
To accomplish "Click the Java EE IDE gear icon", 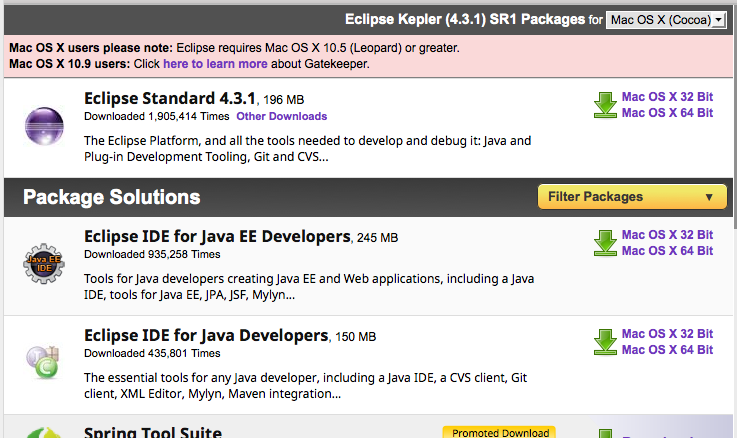I will tap(44, 264).
